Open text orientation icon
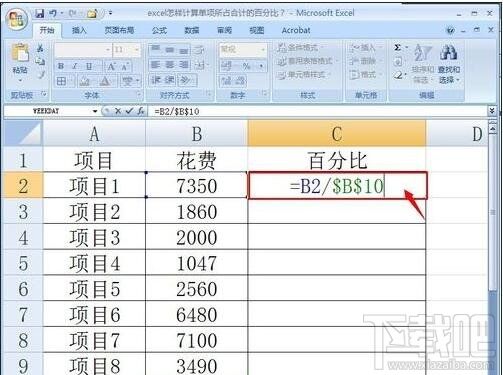Viewport: 503px width, 375px height. 187,80
